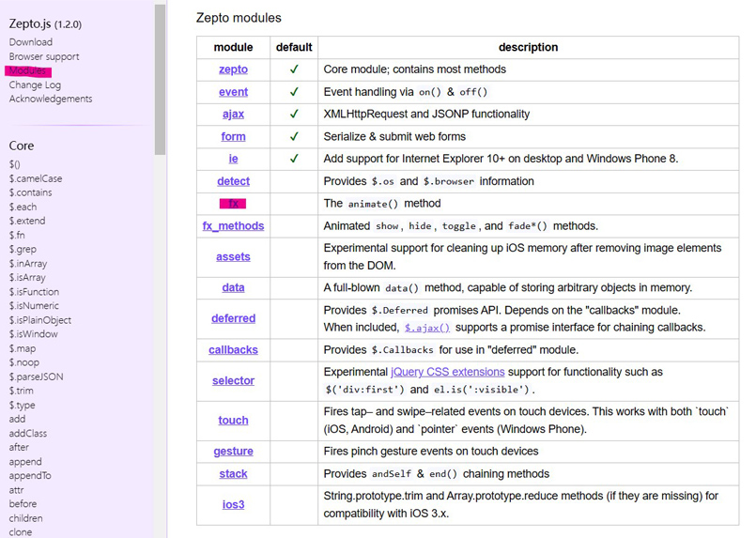
Task: Open $.inArray sidebar link
Action: [x=28, y=264]
